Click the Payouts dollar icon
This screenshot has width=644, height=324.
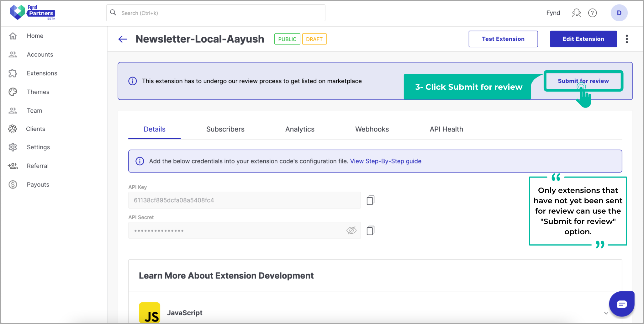coord(13,184)
